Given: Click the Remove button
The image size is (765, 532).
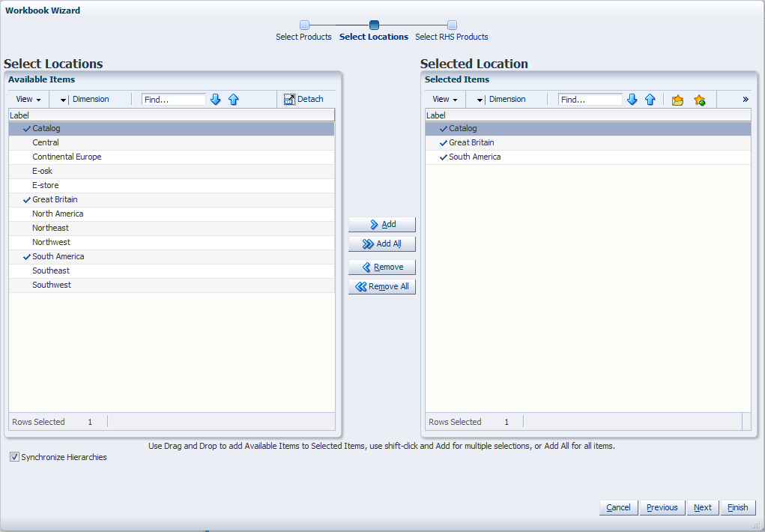Looking at the screenshot, I should point(382,267).
